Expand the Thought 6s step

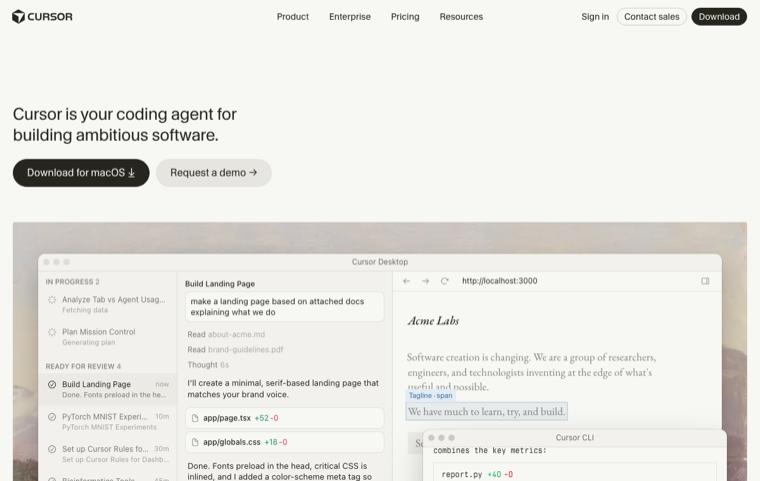(x=208, y=365)
